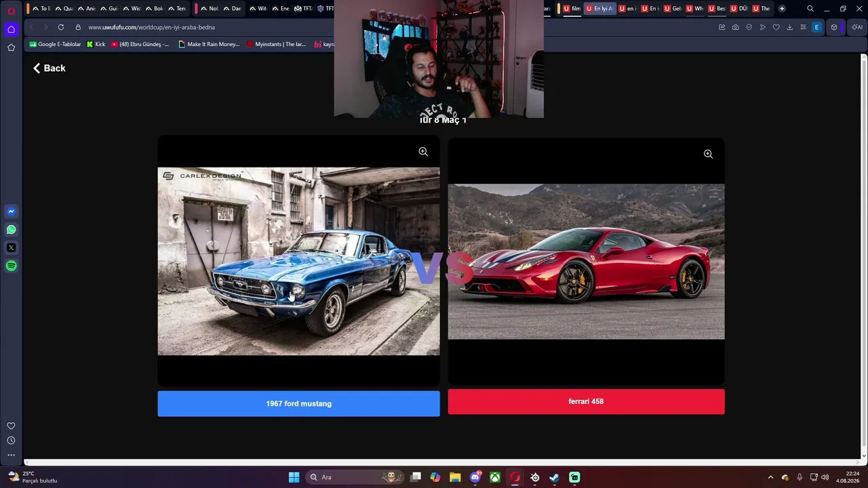Open the sidebar heart (pinboards) icon

click(x=11, y=426)
